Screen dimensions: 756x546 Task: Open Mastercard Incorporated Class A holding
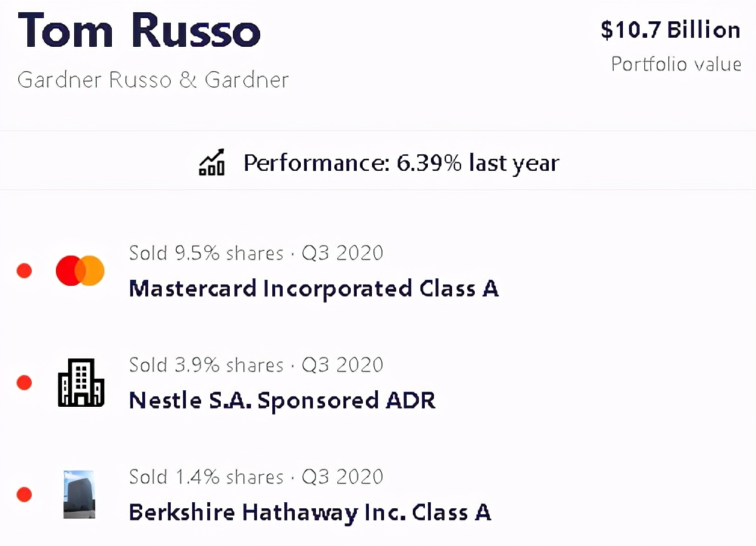tap(314, 289)
